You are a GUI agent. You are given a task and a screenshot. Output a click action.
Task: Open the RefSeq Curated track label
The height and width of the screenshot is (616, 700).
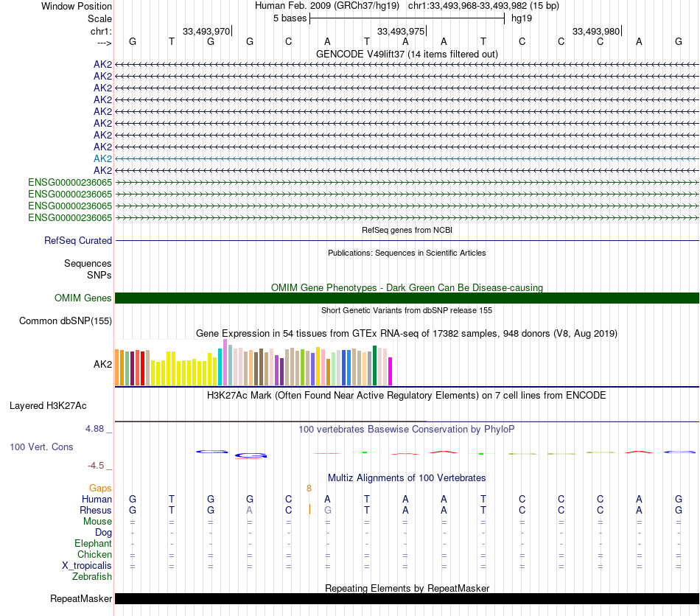(x=78, y=241)
